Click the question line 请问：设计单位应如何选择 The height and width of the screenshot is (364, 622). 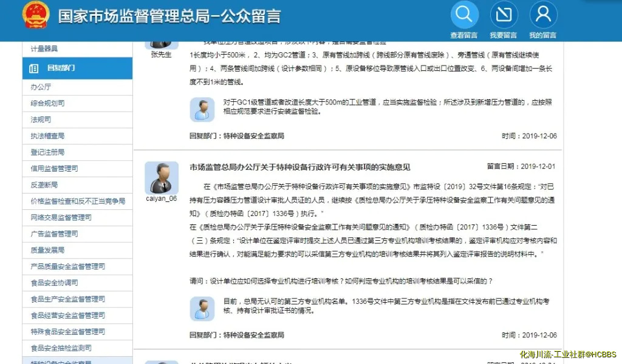[x=341, y=281]
